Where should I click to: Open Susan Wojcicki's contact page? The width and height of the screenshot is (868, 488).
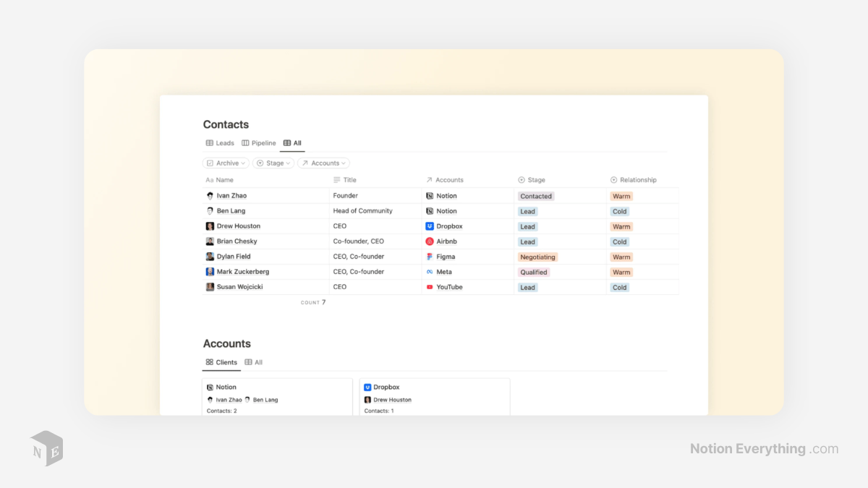click(239, 287)
